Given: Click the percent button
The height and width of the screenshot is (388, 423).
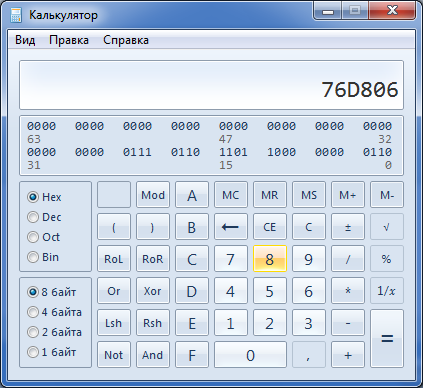Looking at the screenshot, I should coord(387,259).
